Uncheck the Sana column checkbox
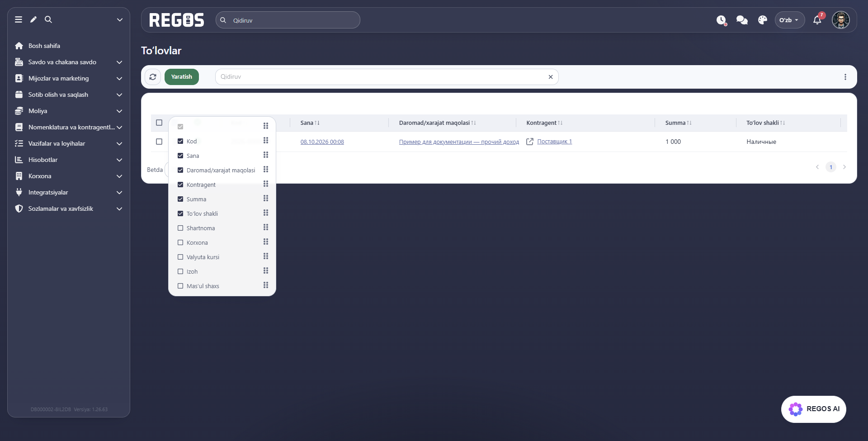Screen dimensions: 868x441 180,156
